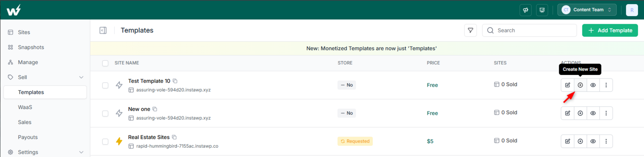The height and width of the screenshot is (157, 644).
Task: Click the $5 price for Real Estate Sites
Action: [430, 141]
